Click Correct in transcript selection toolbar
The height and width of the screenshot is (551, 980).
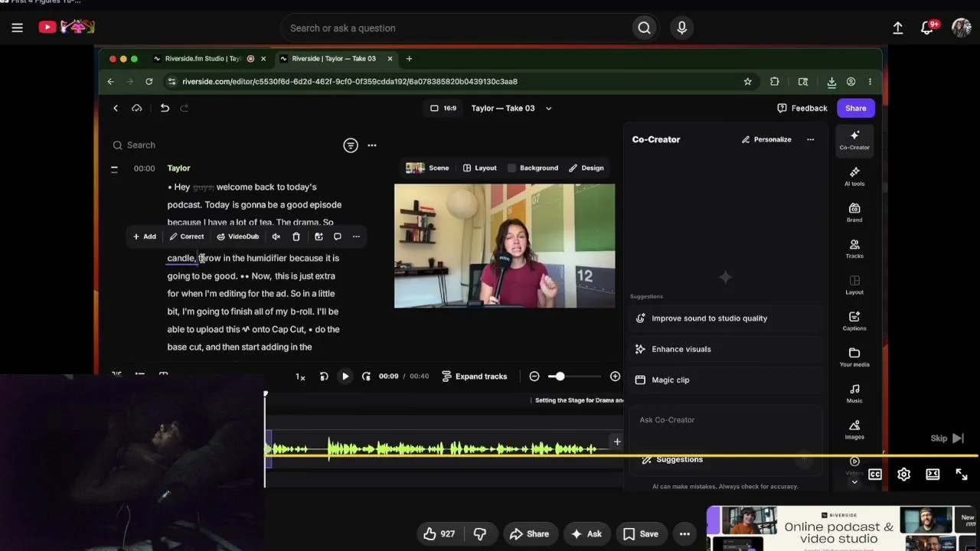[x=187, y=236]
